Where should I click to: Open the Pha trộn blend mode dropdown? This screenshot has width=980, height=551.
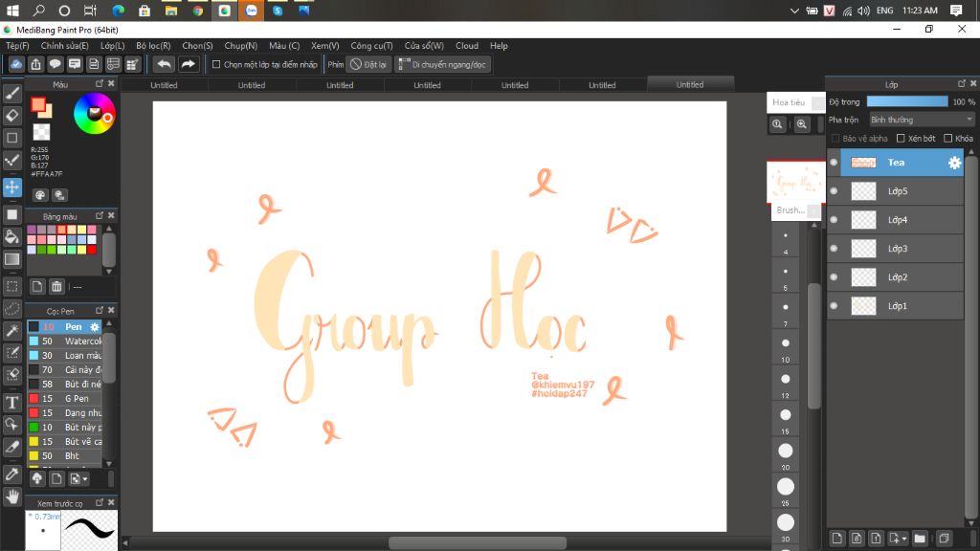point(921,120)
